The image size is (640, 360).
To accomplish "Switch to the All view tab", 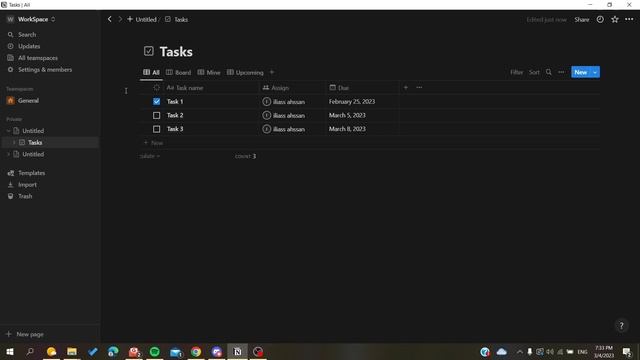I will pos(151,72).
